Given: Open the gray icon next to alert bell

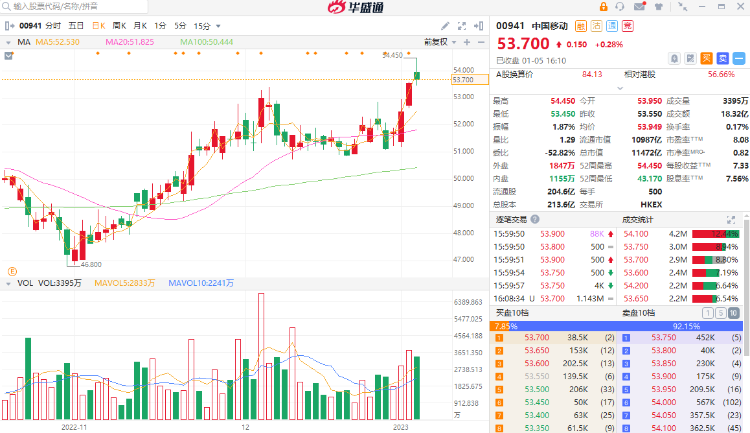Looking at the screenshot, I should coord(690,58).
